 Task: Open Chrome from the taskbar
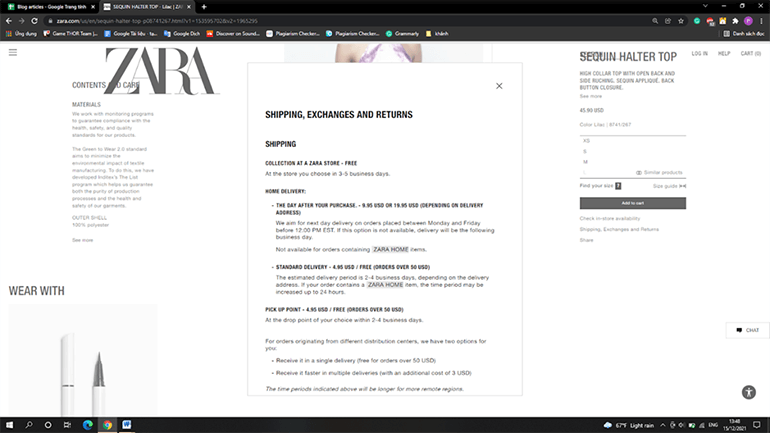pyautogui.click(x=107, y=425)
